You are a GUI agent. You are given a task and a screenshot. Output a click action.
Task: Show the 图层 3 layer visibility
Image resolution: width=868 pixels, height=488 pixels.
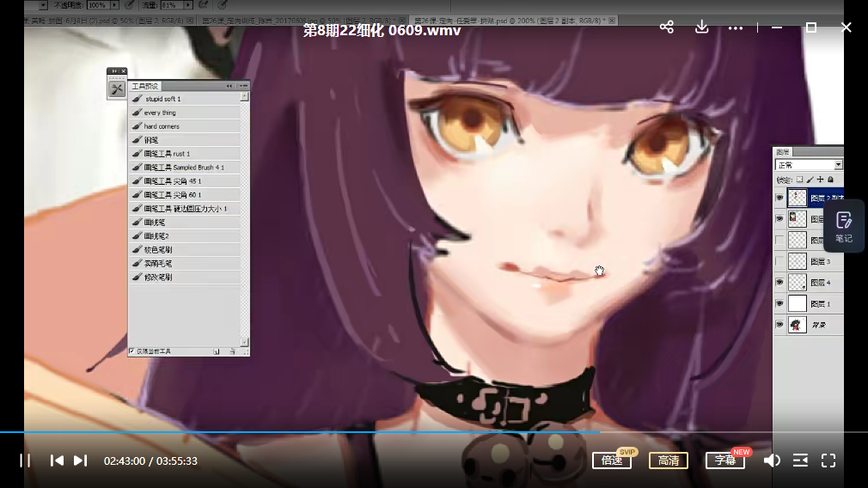779,261
